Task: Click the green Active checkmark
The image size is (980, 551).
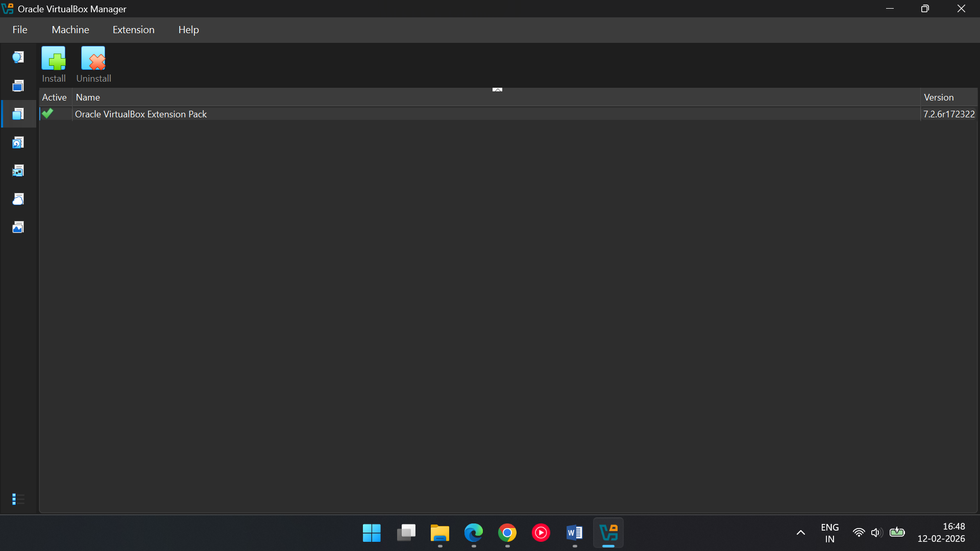Action: 48,114
